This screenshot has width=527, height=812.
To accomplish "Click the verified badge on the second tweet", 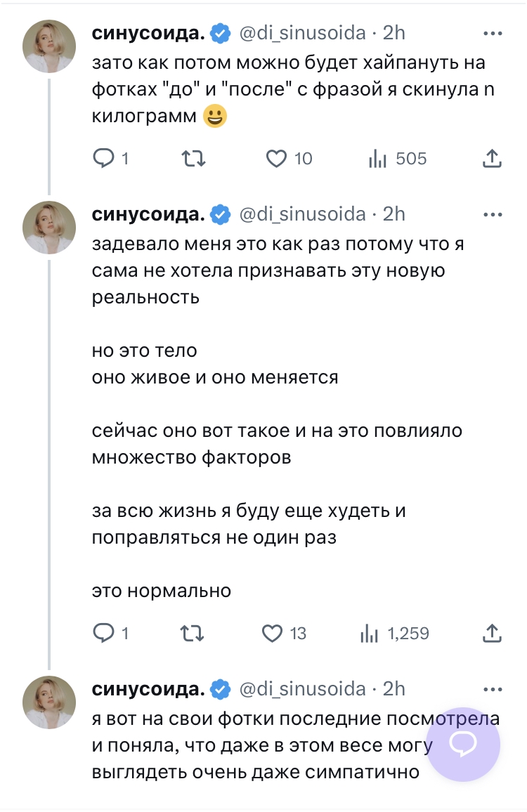I will point(221,215).
